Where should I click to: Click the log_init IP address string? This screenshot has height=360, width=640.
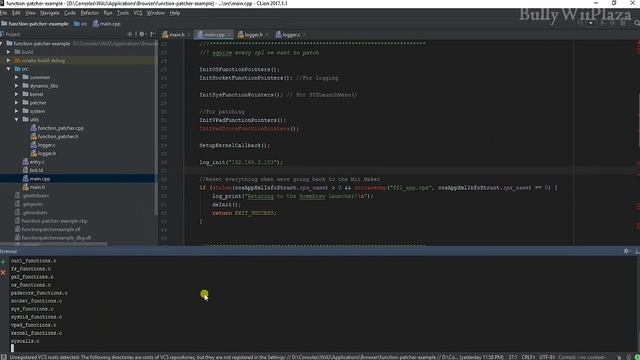point(253,162)
